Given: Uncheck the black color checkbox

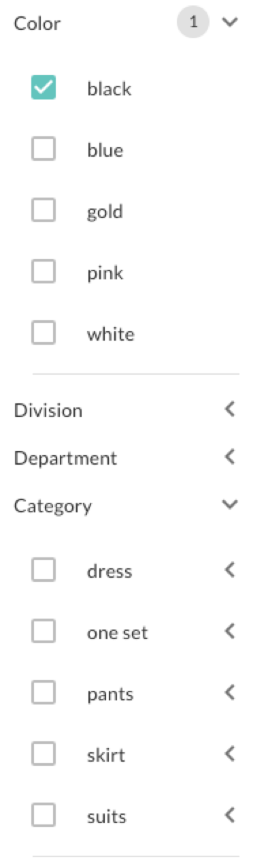Looking at the screenshot, I should 44,87.
